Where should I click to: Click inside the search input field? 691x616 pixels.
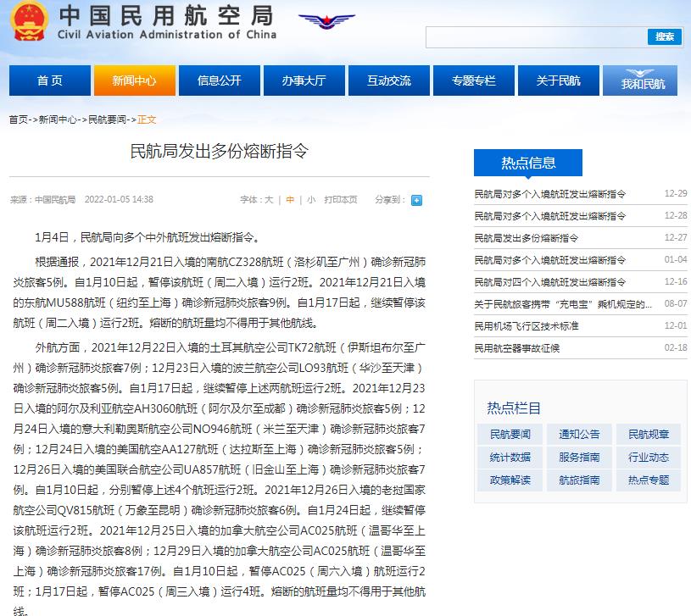click(x=536, y=37)
